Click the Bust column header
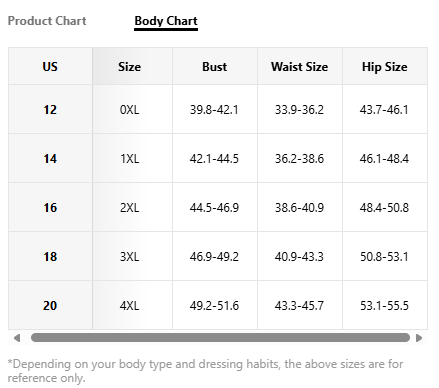439x388 pixels. click(215, 66)
